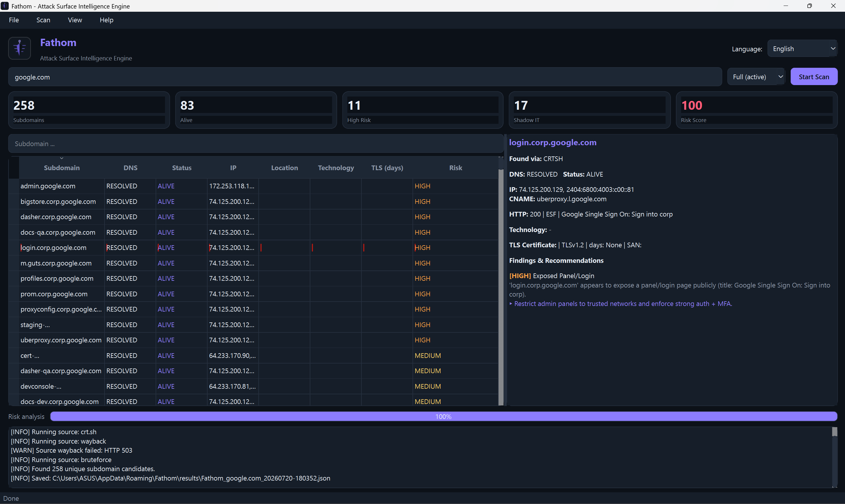This screenshot has width=845, height=504.
Task: Restore down the Fathom window
Action: 810,6
